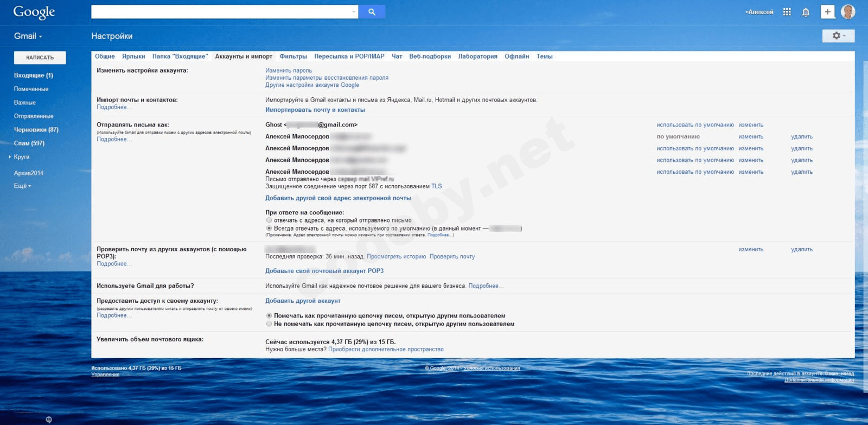Select the "Аккаунты и импорт" tab

click(x=244, y=56)
